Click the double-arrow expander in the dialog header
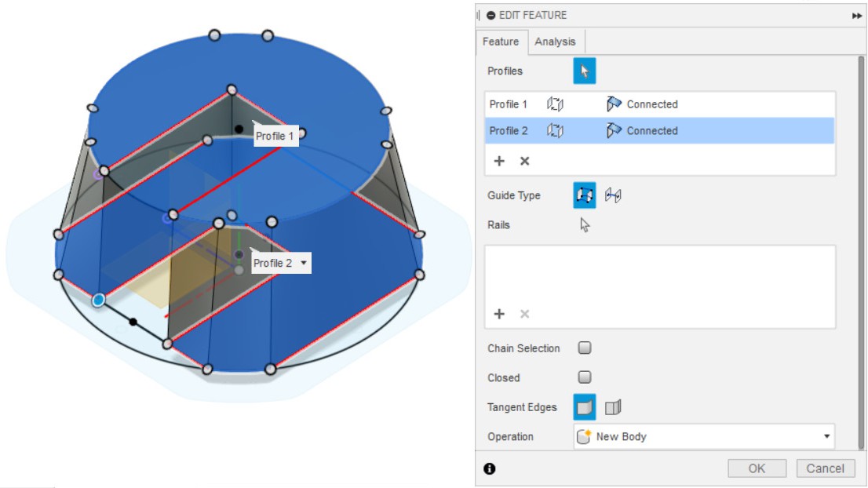 856,16
